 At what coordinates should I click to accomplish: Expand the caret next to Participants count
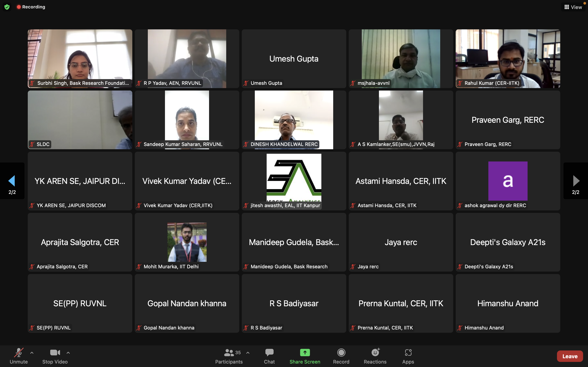(248, 353)
